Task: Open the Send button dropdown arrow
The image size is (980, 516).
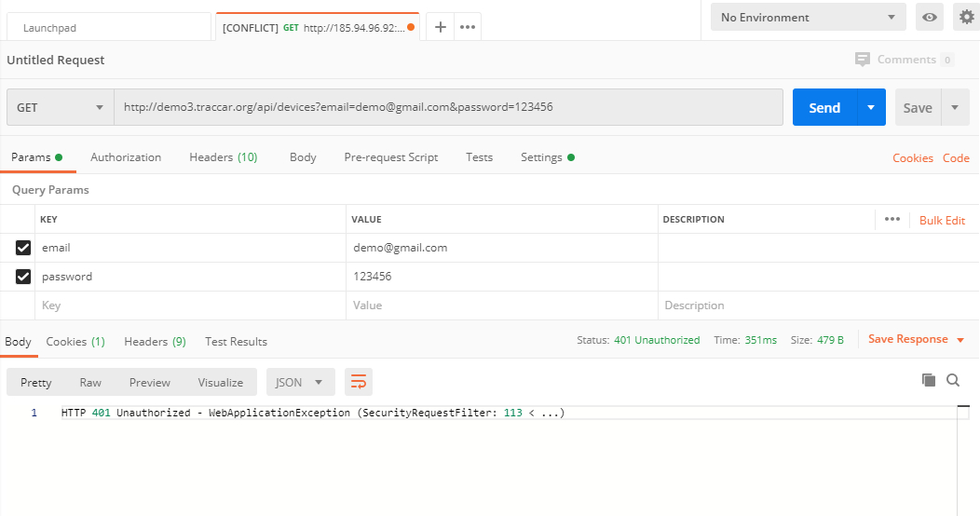Action: pos(870,108)
